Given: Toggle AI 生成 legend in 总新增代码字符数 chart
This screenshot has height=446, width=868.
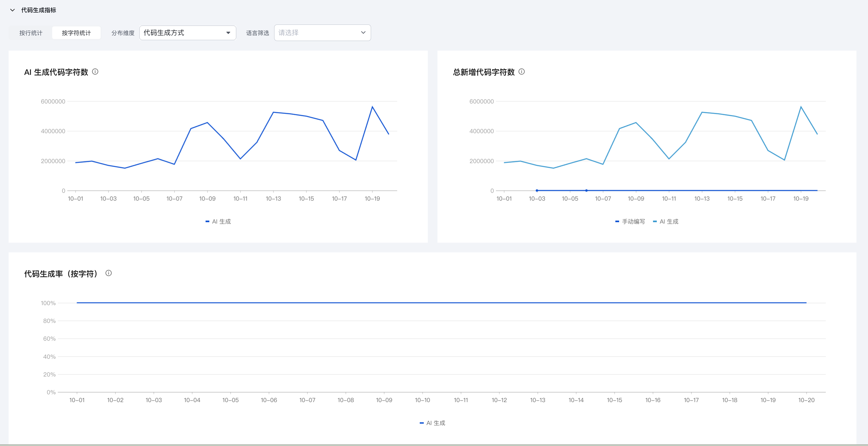Looking at the screenshot, I should (x=665, y=221).
